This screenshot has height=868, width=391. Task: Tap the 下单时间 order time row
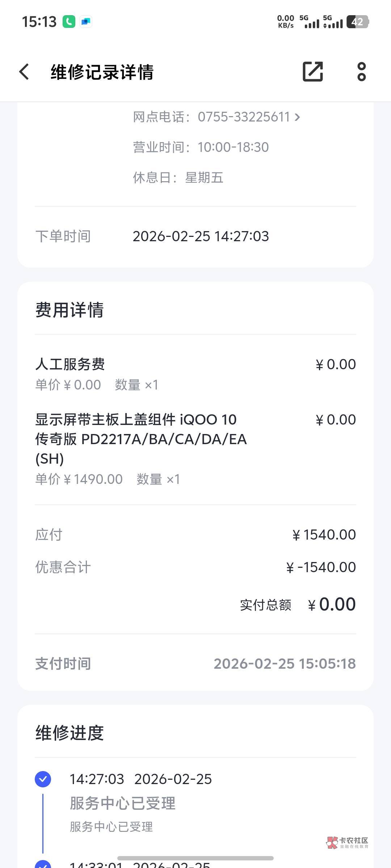[x=195, y=236]
